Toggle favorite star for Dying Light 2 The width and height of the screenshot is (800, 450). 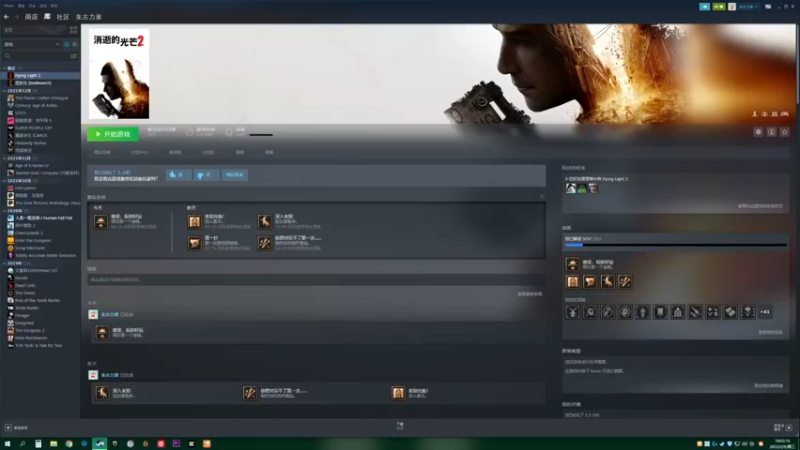coord(785,132)
